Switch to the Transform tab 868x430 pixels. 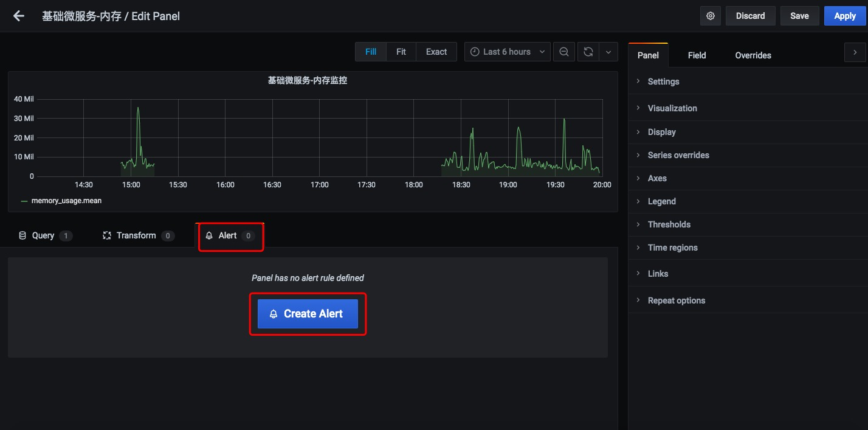[139, 235]
